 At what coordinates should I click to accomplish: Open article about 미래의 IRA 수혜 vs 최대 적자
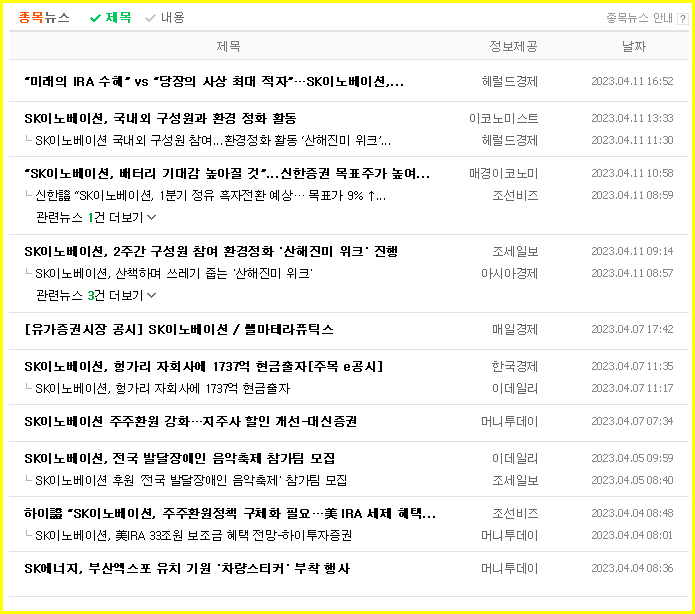tap(214, 82)
